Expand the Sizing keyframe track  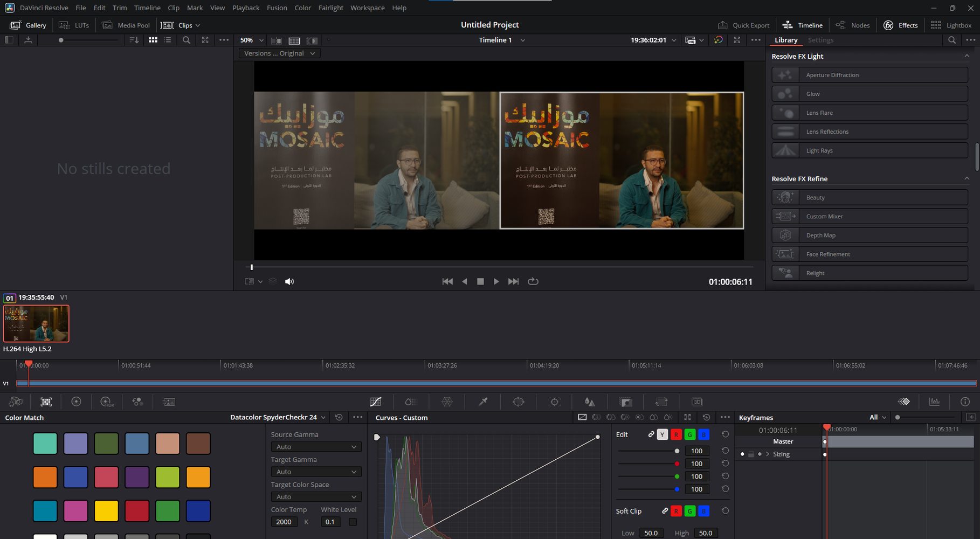pos(768,454)
